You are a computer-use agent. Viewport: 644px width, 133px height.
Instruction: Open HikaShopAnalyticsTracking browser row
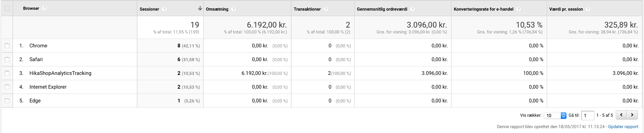(x=60, y=73)
